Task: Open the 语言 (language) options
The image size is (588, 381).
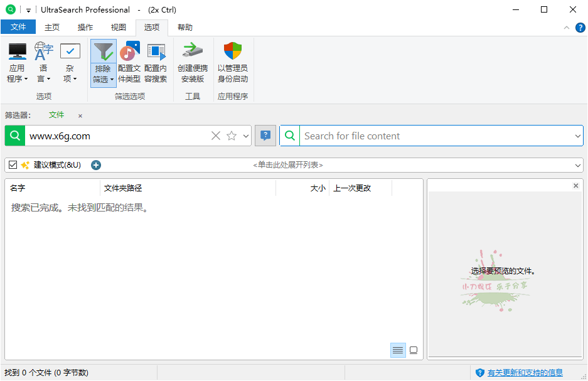Action: 43,63
